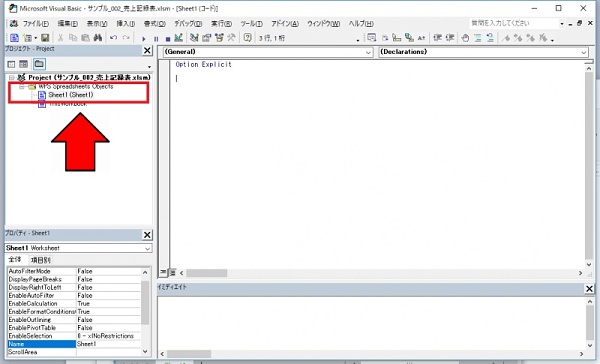Open the 挿入(I) menu
This screenshot has width=600, height=364.
(126, 23)
